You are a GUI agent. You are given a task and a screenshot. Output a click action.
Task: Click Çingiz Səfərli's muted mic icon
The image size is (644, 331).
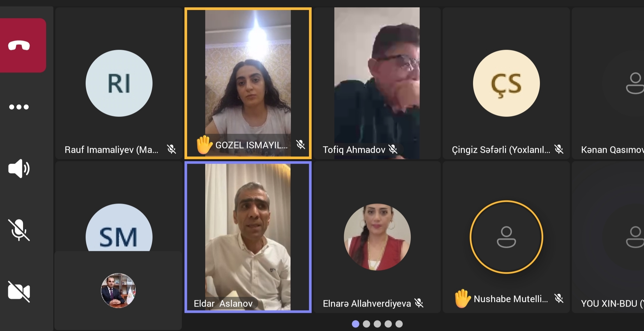(559, 150)
